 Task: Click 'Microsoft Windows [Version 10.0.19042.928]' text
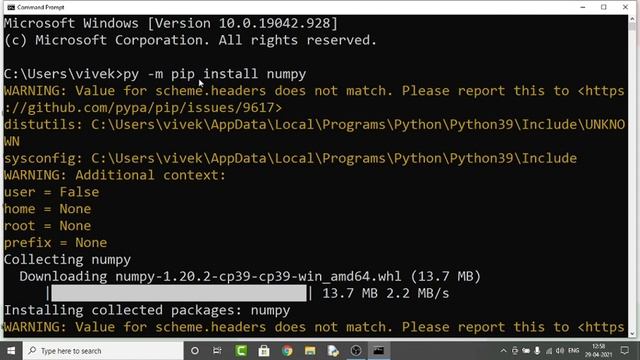pyautogui.click(x=171, y=23)
